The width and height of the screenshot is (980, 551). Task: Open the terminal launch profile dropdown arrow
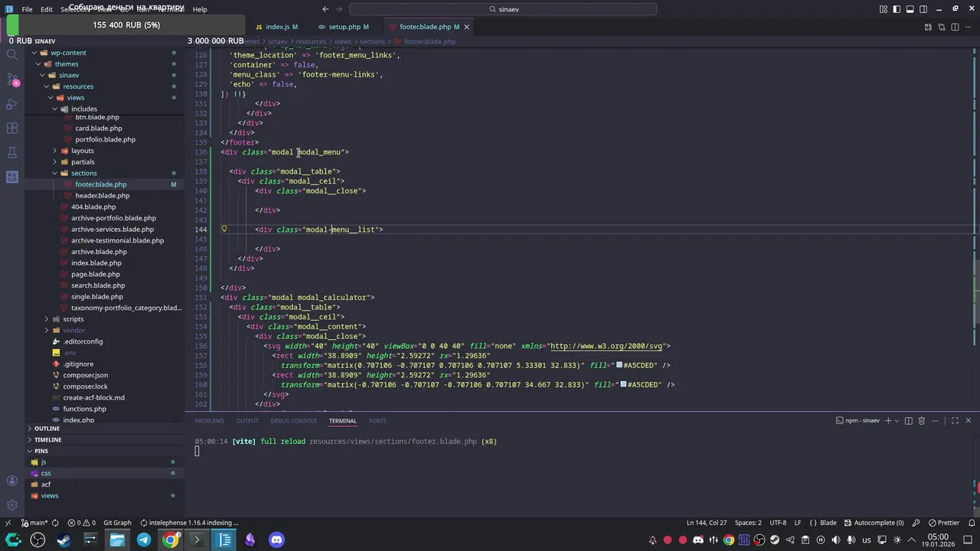coord(897,420)
